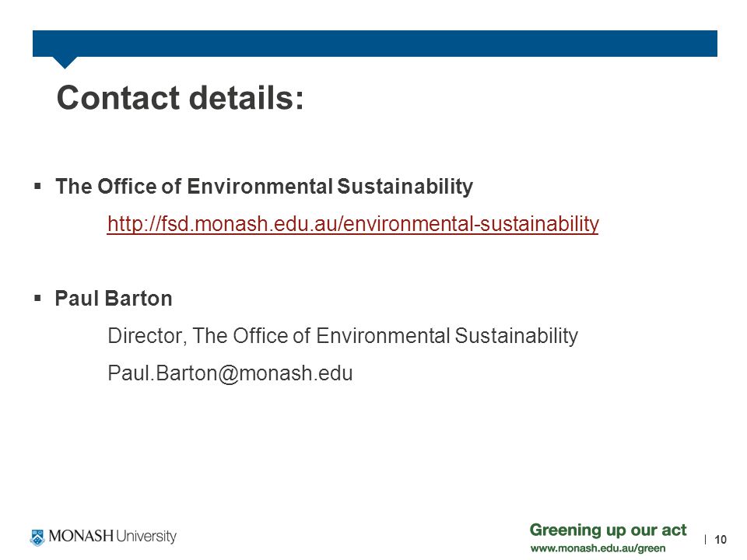Click the blue pointer triangle under banner

pos(65,62)
